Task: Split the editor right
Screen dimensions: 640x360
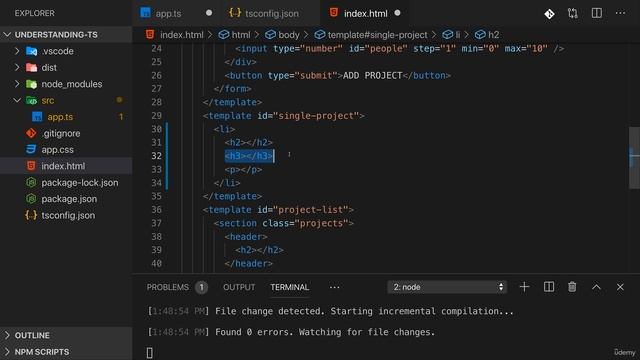Action: 597,13
